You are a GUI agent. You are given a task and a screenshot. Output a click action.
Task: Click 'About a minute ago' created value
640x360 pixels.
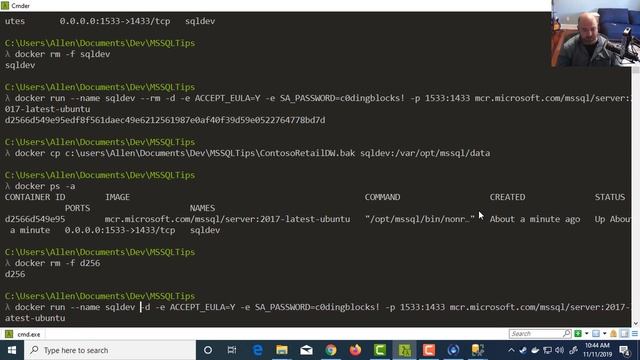pos(535,219)
